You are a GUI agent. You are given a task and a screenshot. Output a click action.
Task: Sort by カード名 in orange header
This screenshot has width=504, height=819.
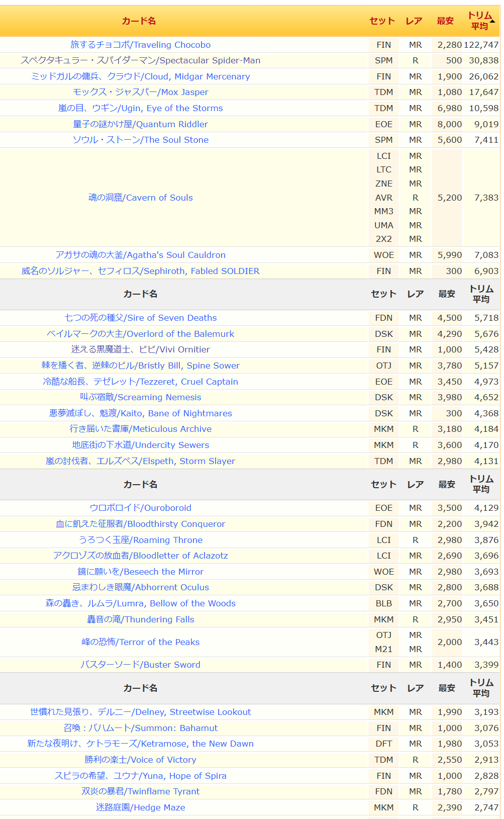point(139,21)
